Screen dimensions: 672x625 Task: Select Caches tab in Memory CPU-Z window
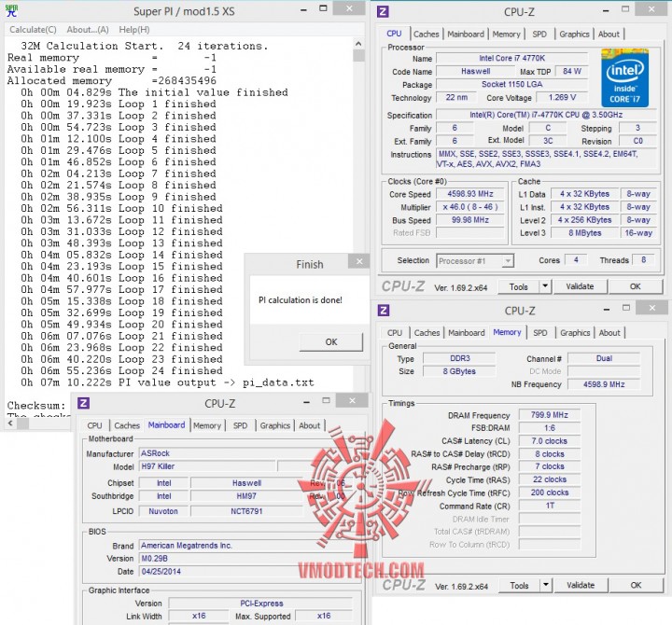[x=427, y=333]
